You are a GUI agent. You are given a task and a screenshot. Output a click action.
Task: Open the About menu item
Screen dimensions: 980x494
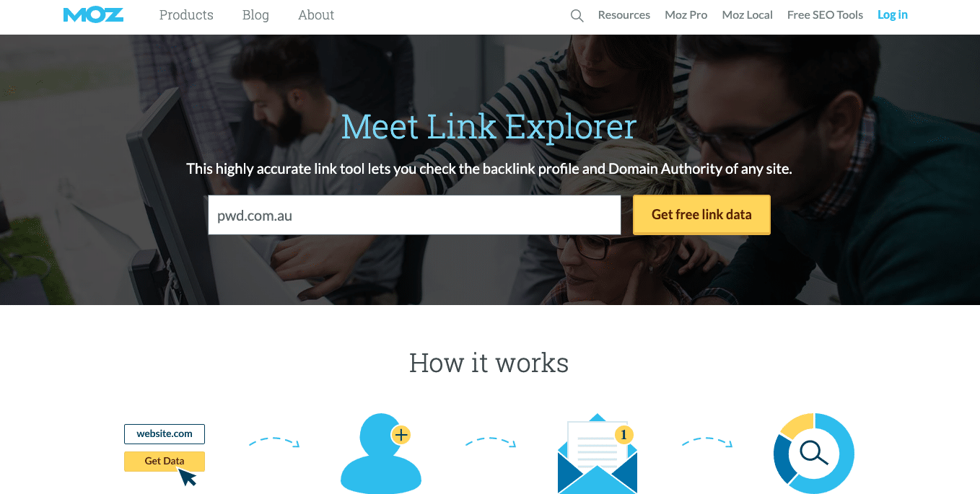316,15
